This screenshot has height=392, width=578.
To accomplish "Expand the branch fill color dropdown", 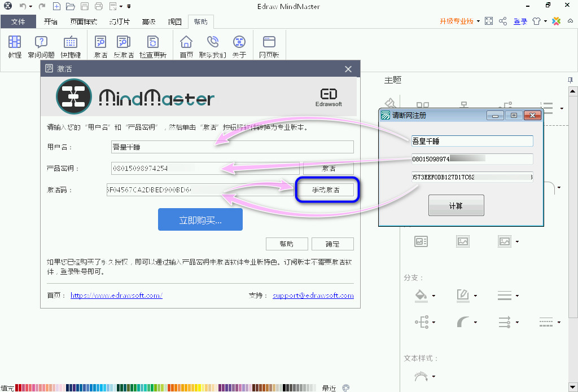I will click(x=433, y=296).
